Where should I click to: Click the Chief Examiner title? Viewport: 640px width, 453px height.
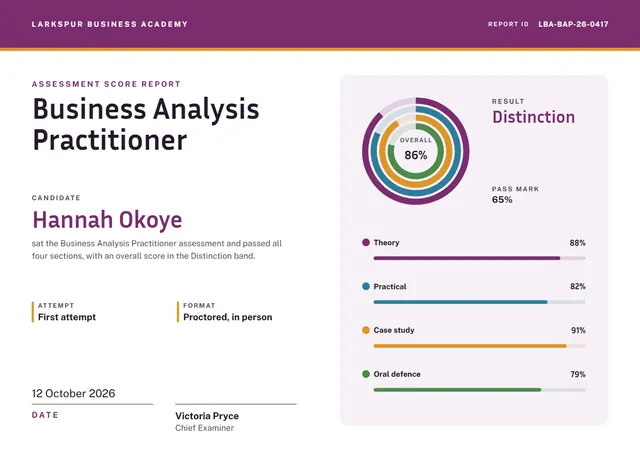[204, 428]
